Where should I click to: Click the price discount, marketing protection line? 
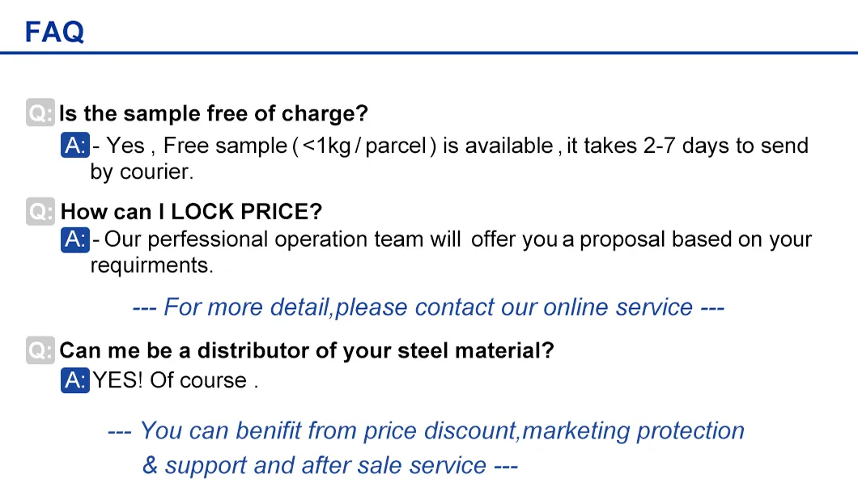[x=426, y=430]
